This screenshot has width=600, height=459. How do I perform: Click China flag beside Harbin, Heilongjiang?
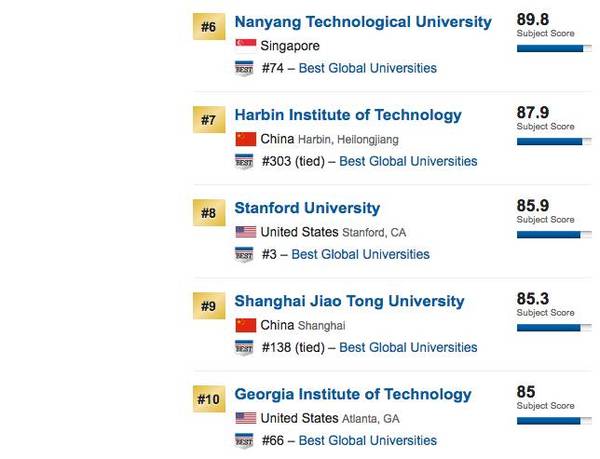pyautogui.click(x=246, y=139)
